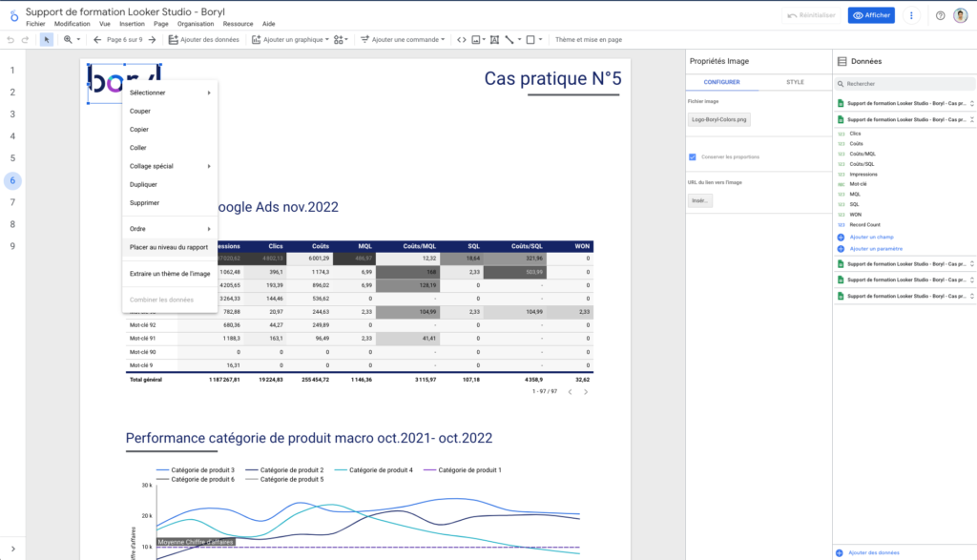Click the redo arrow icon
This screenshot has height=560, width=977.
pos(25,40)
